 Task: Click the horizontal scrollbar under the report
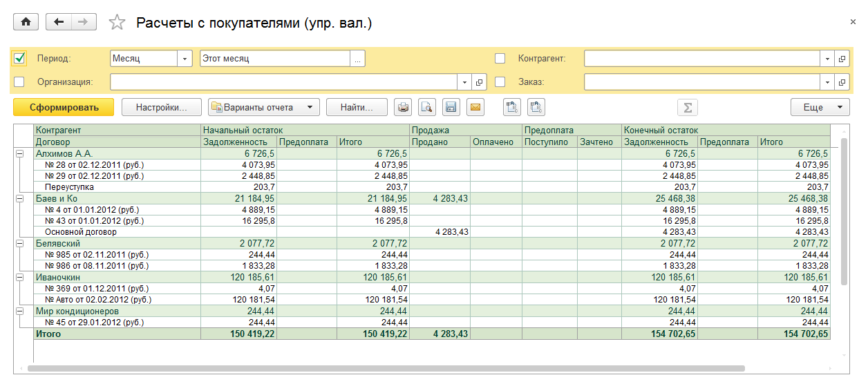point(387,369)
